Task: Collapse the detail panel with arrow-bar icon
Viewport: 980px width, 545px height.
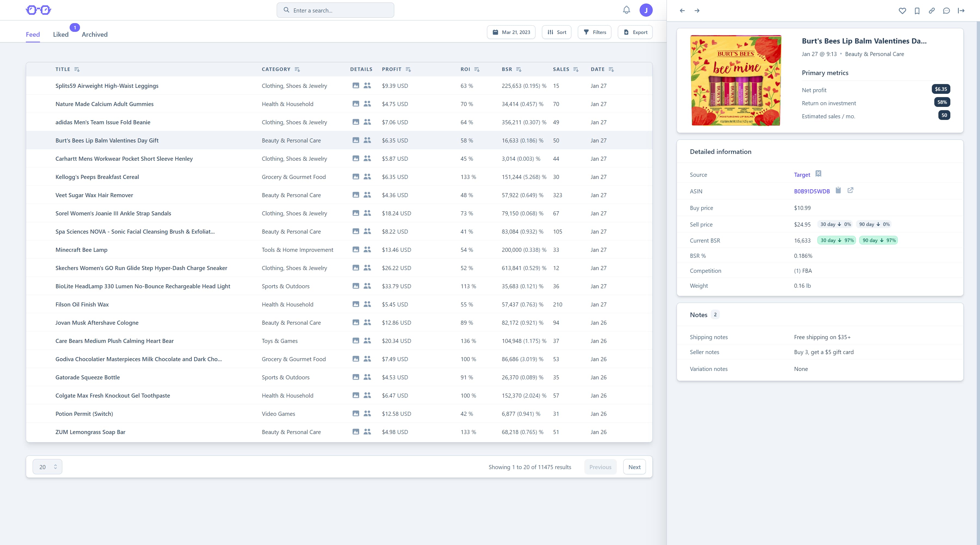Action: (961, 11)
